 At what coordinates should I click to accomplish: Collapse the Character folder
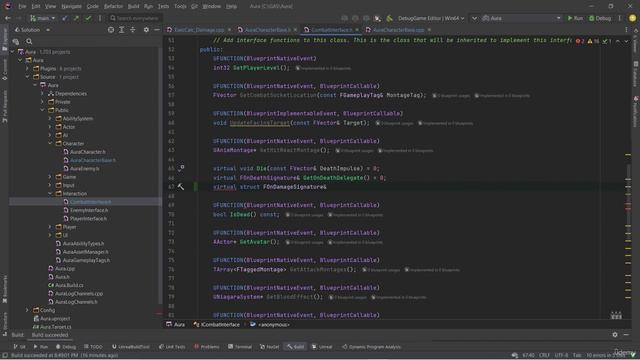50,144
